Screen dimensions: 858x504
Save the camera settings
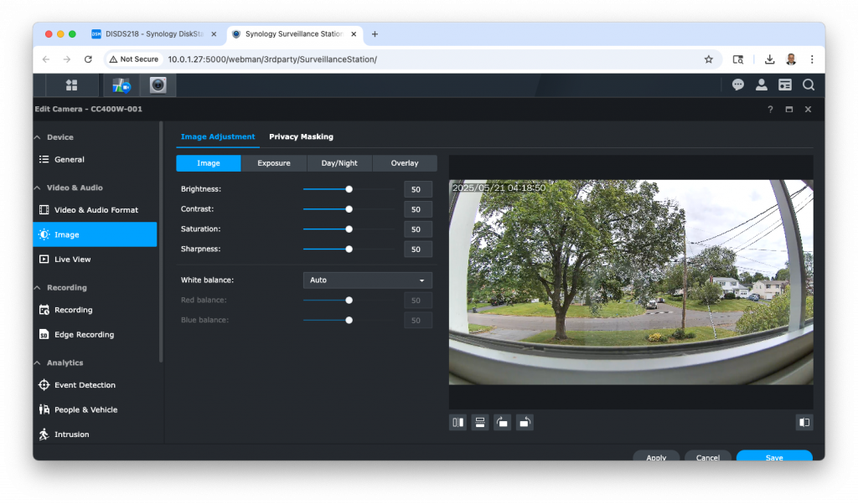pyautogui.click(x=773, y=456)
